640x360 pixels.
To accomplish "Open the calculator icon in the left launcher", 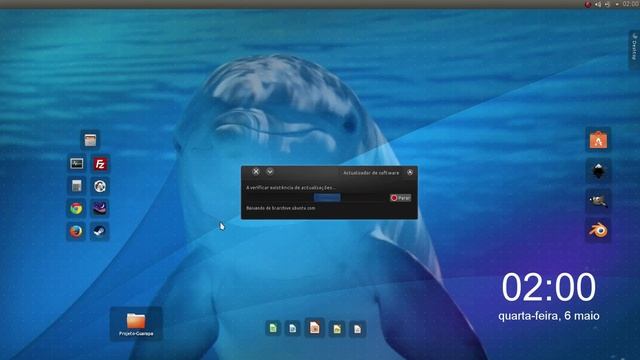I will (x=77, y=186).
